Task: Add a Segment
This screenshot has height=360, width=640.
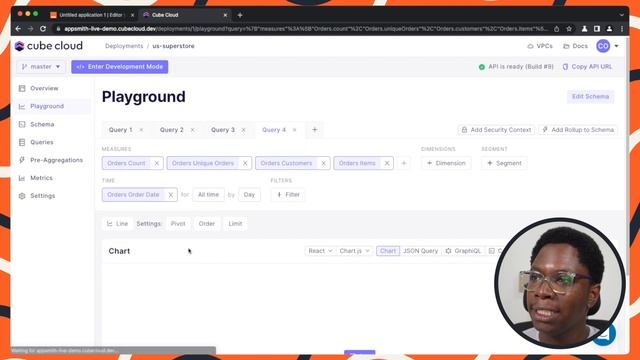Action: point(504,163)
